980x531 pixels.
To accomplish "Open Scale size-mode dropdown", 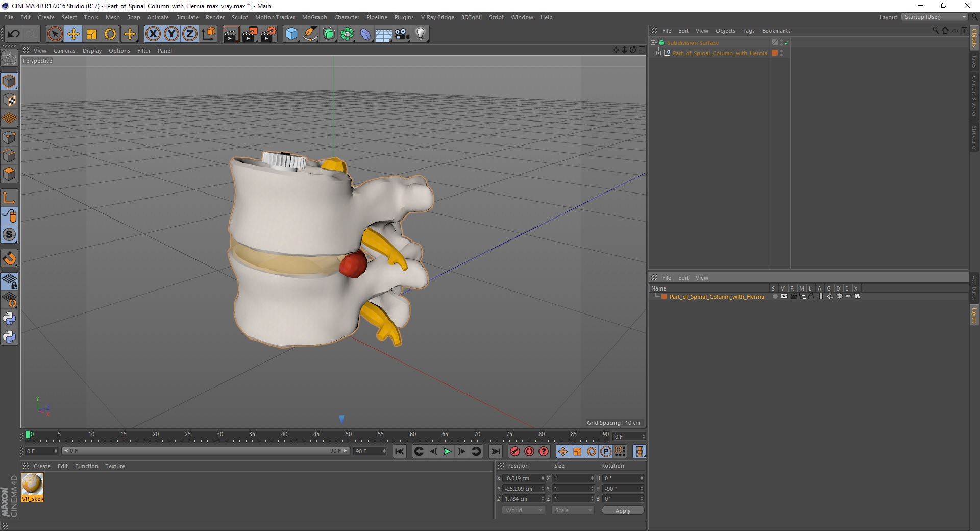I will point(573,510).
